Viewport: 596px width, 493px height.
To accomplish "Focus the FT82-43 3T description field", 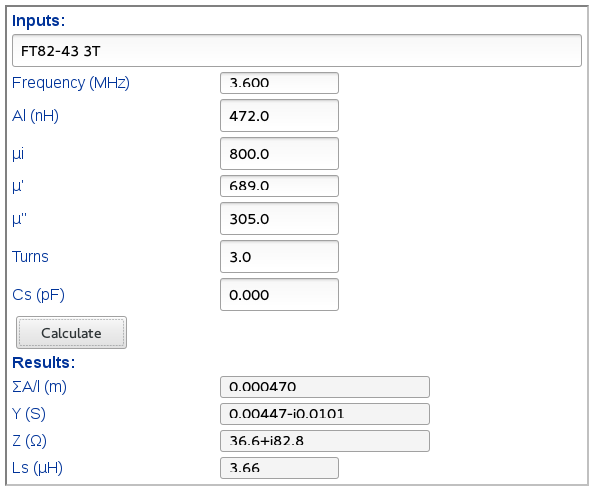I will 297,51.
